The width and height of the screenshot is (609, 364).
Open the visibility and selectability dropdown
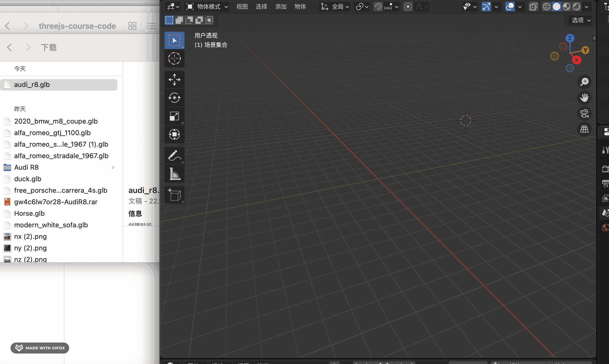[x=470, y=7]
